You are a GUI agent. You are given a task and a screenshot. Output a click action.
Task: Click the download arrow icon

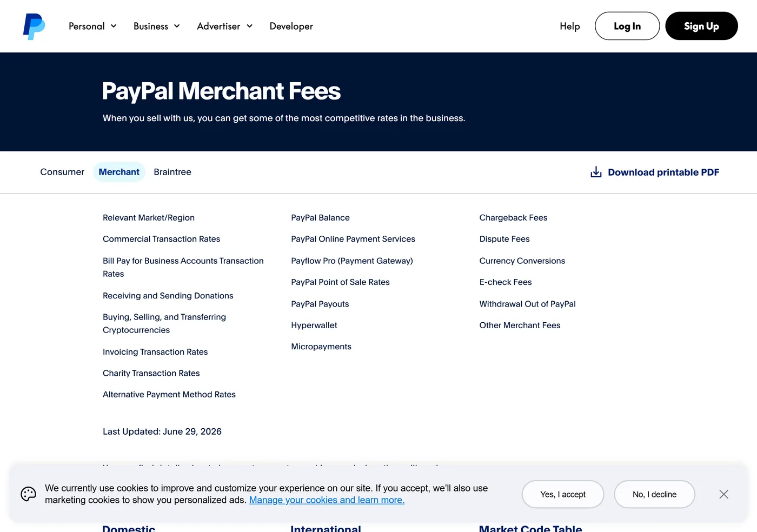click(596, 172)
